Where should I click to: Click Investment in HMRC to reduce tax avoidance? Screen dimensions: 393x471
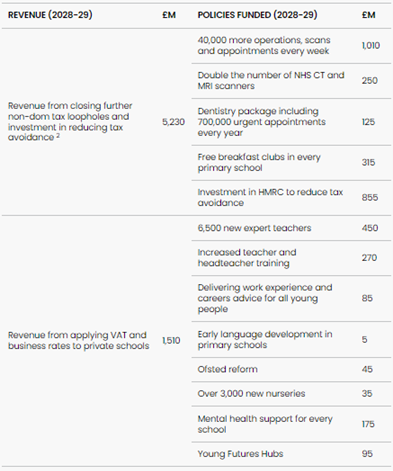click(x=270, y=197)
